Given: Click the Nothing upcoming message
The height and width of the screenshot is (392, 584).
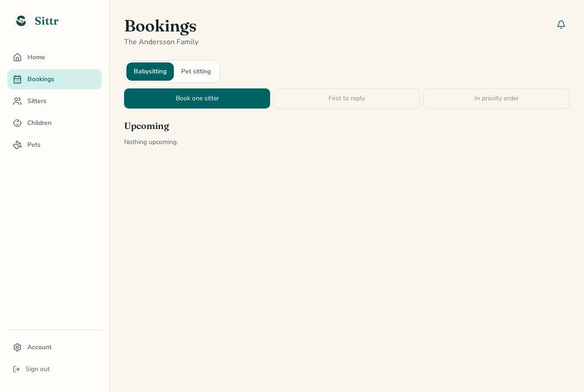Looking at the screenshot, I should [x=151, y=142].
